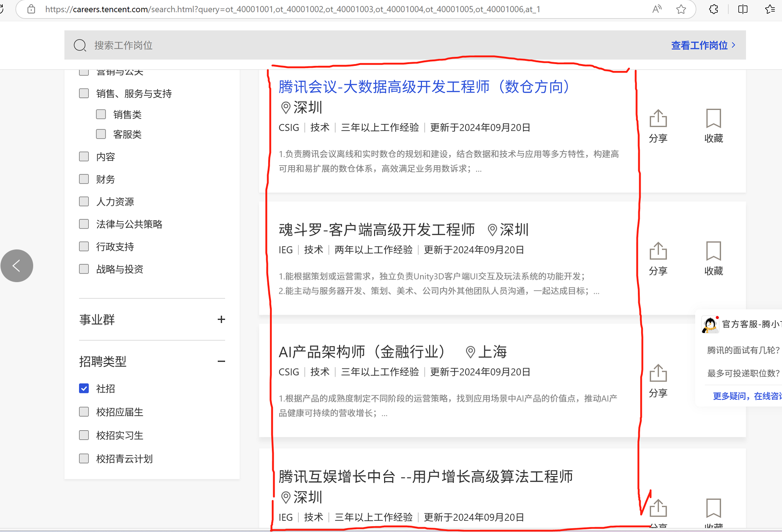This screenshot has width=782, height=532.
Task: Expand the 事业群 filter section
Action: (221, 319)
